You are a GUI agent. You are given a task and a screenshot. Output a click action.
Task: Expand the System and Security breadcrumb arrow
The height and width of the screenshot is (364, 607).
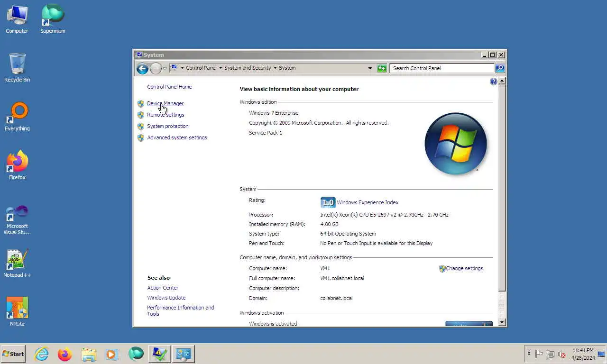275,68
